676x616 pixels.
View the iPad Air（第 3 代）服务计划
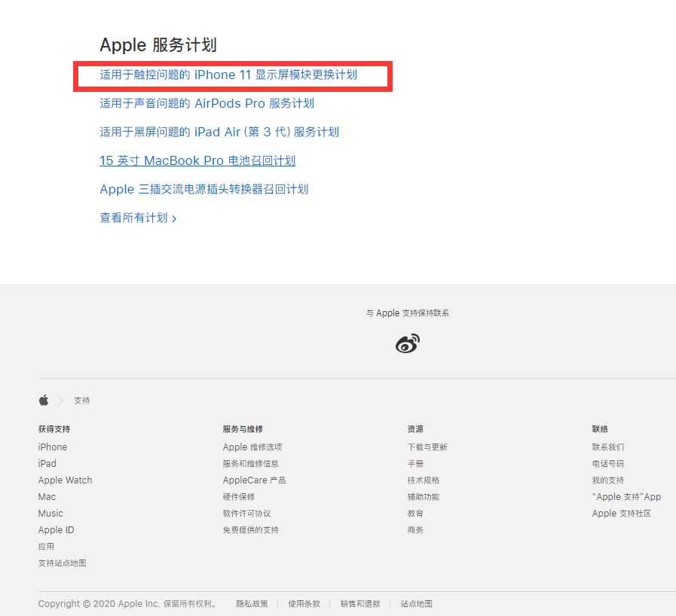click(219, 132)
